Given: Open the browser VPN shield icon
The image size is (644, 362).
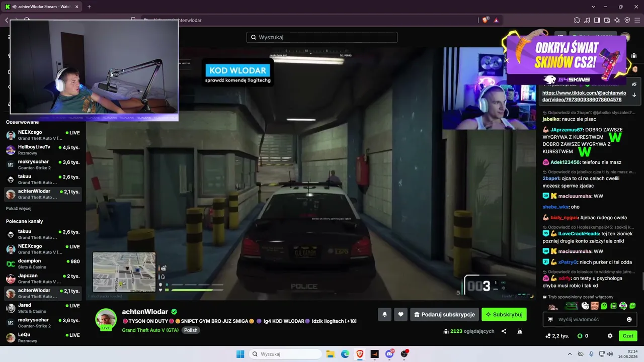Looking at the screenshot, I should [627, 20].
